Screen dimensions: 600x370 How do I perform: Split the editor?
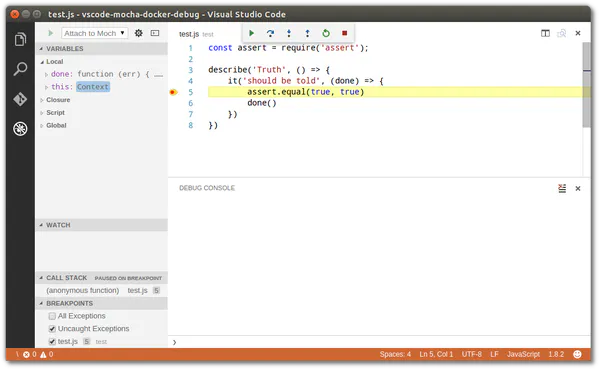click(545, 33)
